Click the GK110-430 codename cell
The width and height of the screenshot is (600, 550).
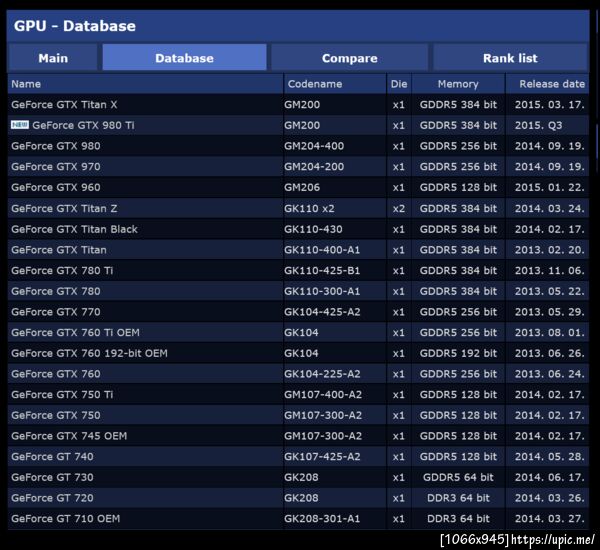coord(313,229)
